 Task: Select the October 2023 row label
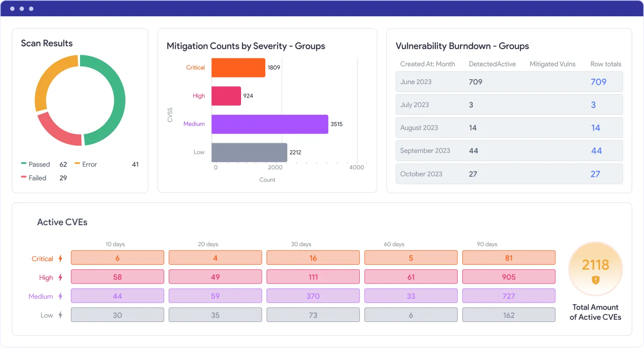421,174
